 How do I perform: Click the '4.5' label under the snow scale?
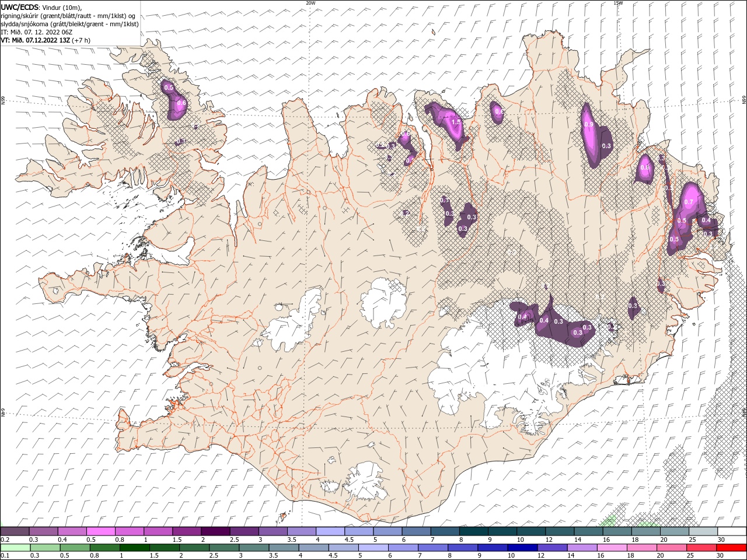click(349, 540)
